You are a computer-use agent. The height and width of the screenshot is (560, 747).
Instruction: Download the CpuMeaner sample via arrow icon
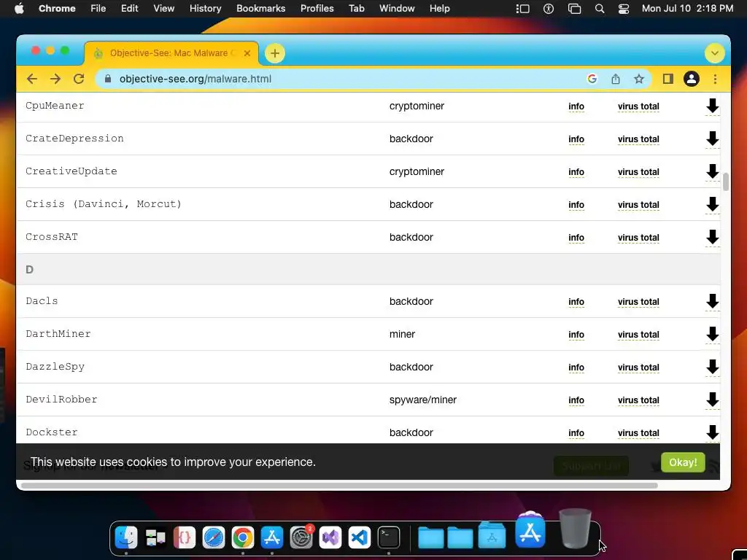[x=712, y=106]
